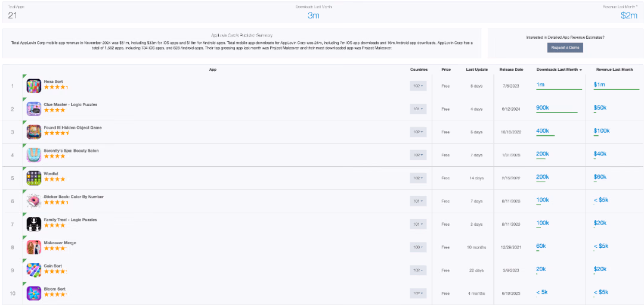Screen dimensions: 644x305
Task: Sort by Countries column header
Action: (x=419, y=69)
